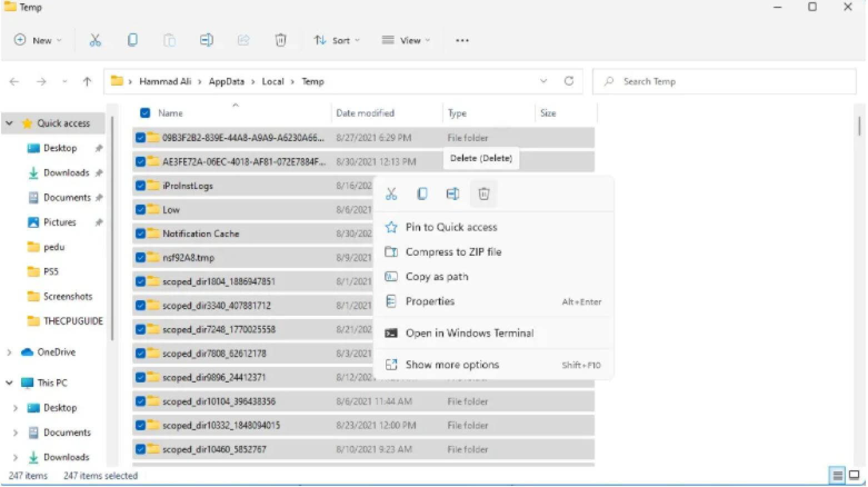
Task: Uncheck the nsf92A8.tmp checkbox
Action: (x=141, y=257)
